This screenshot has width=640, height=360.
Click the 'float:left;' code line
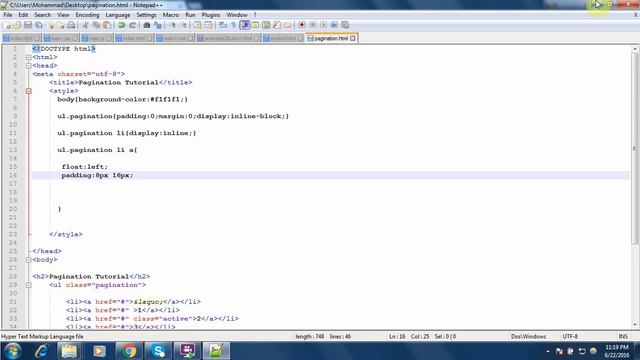(85, 167)
